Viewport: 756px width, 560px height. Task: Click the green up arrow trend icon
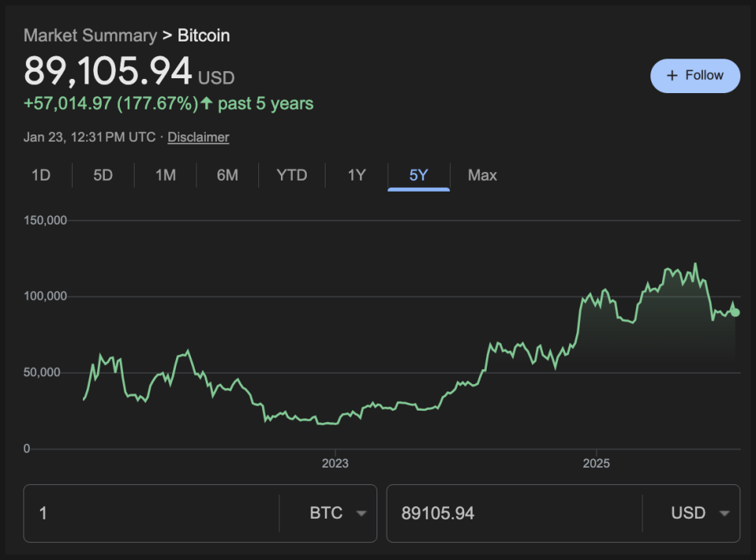point(207,103)
